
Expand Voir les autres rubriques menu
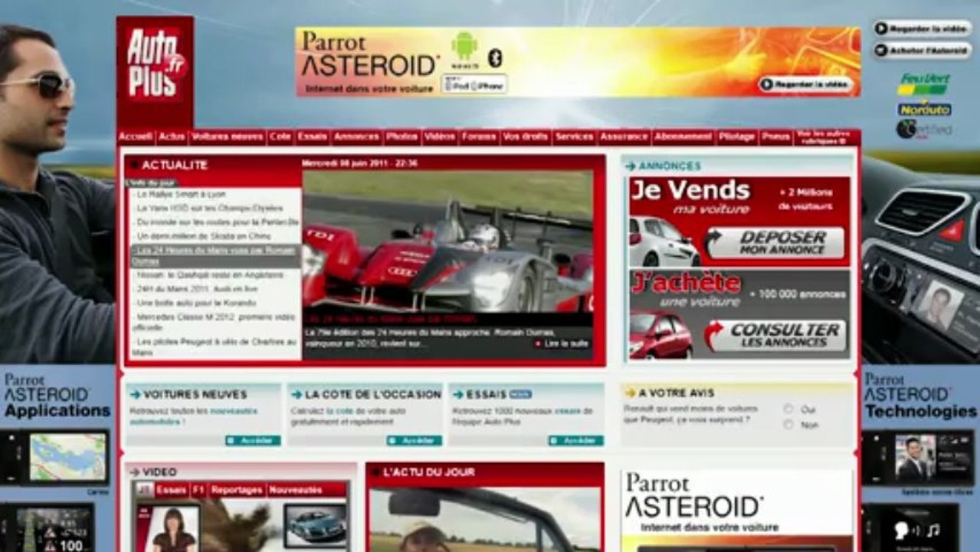(x=825, y=137)
